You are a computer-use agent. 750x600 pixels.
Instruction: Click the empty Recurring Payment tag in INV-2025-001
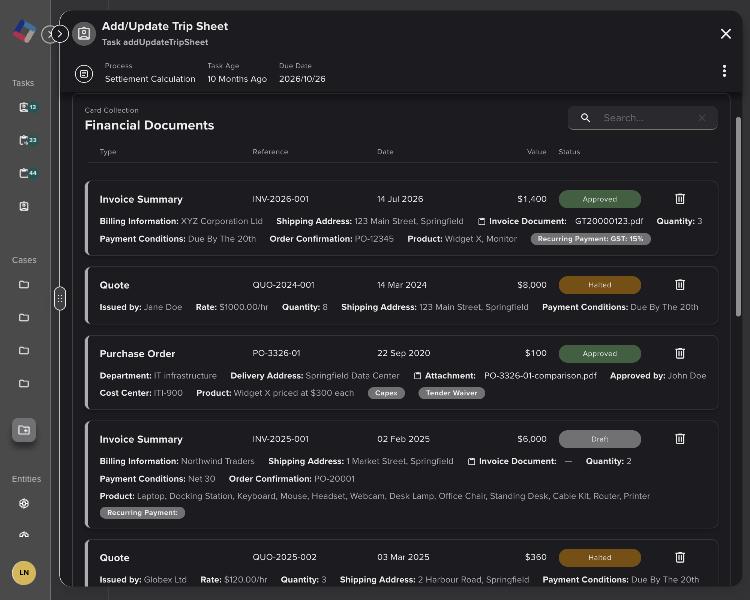point(142,512)
